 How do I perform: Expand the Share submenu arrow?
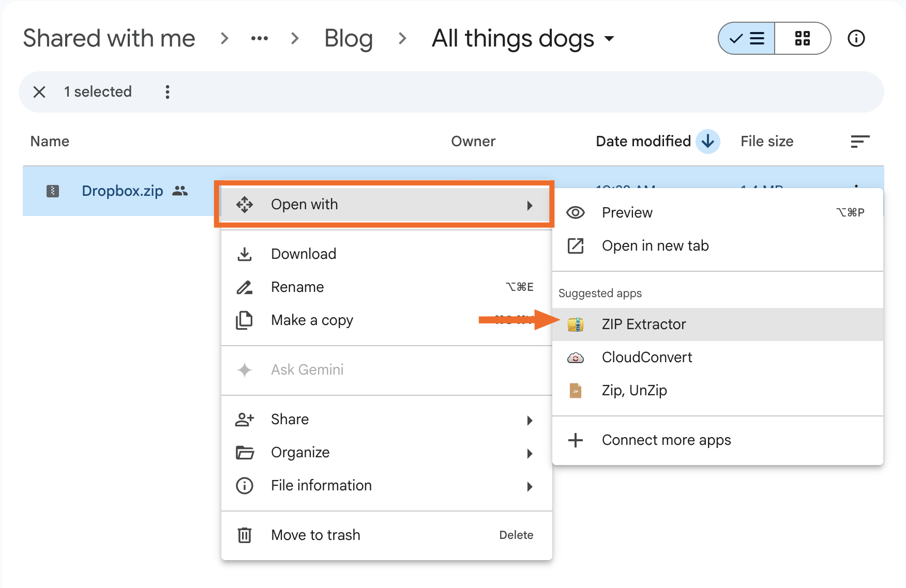pyautogui.click(x=530, y=420)
